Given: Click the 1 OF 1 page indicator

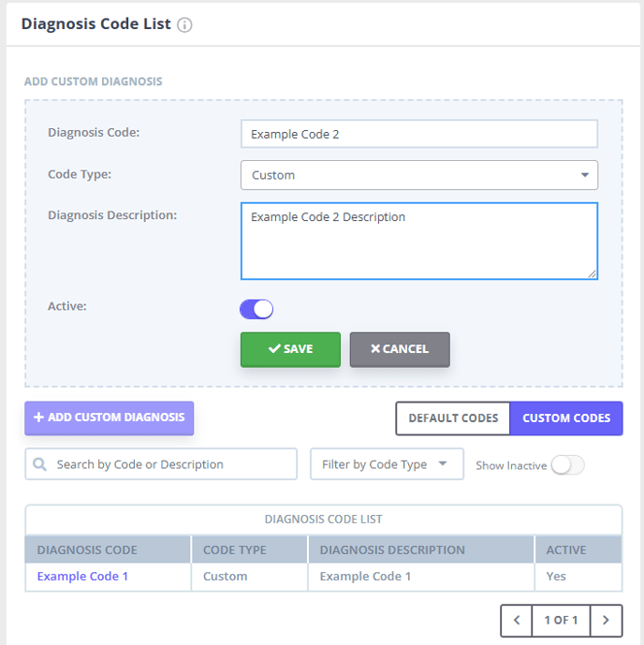Looking at the screenshot, I should point(561,620).
